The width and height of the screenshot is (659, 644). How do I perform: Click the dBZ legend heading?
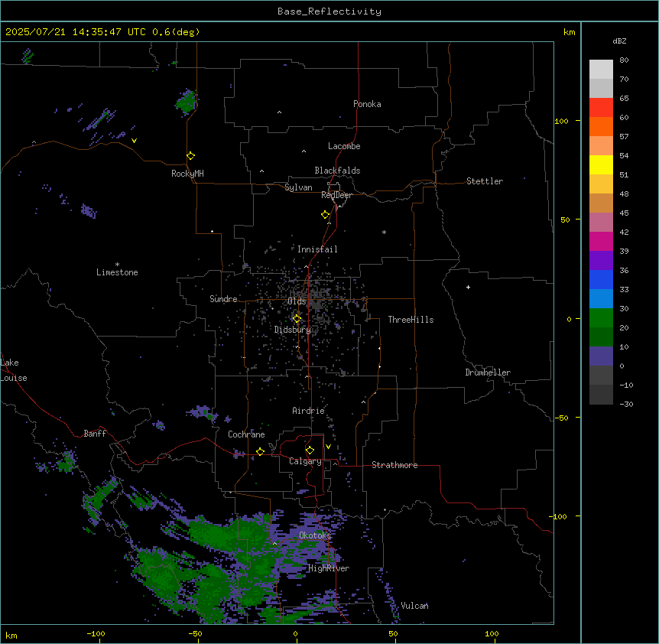[619, 41]
